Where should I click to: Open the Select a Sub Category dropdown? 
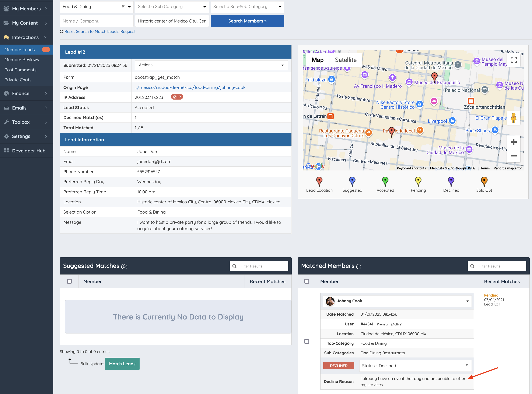click(172, 7)
